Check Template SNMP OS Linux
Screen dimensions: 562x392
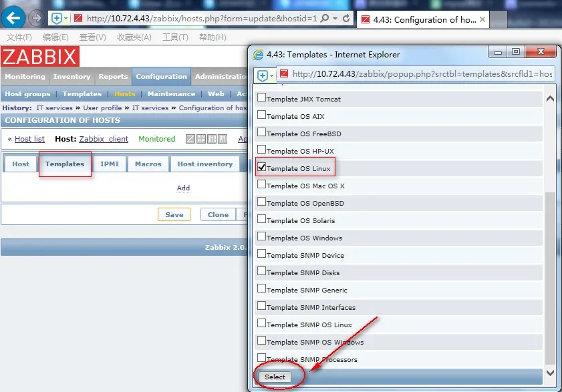262,323
